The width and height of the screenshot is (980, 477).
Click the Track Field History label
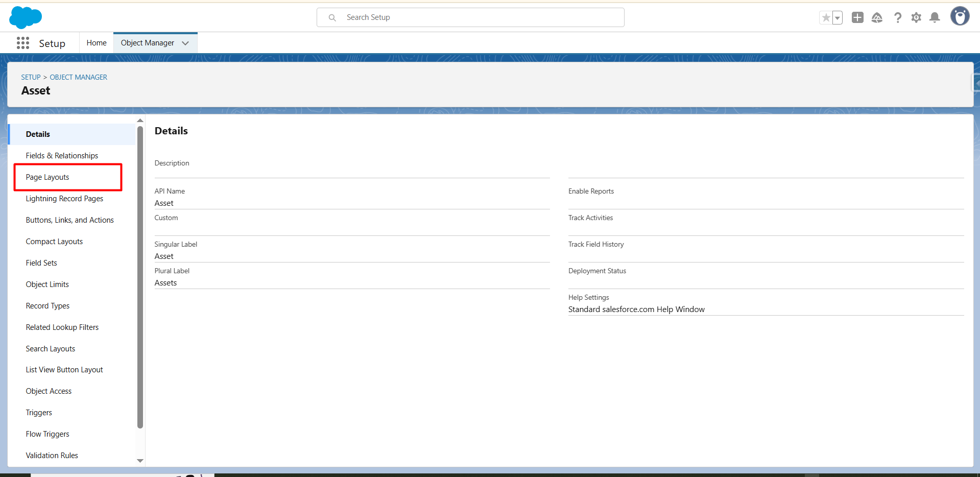click(x=596, y=245)
